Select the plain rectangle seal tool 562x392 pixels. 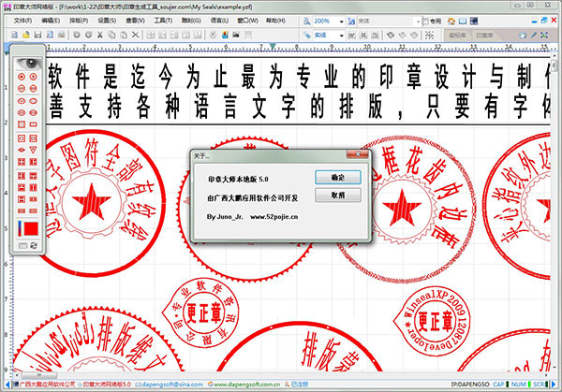click(34, 124)
